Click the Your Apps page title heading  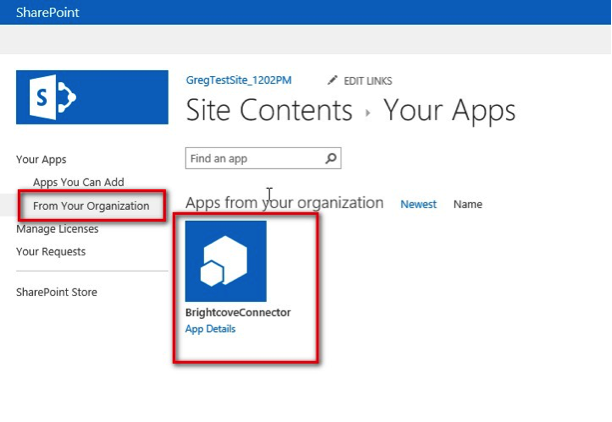[x=449, y=110]
